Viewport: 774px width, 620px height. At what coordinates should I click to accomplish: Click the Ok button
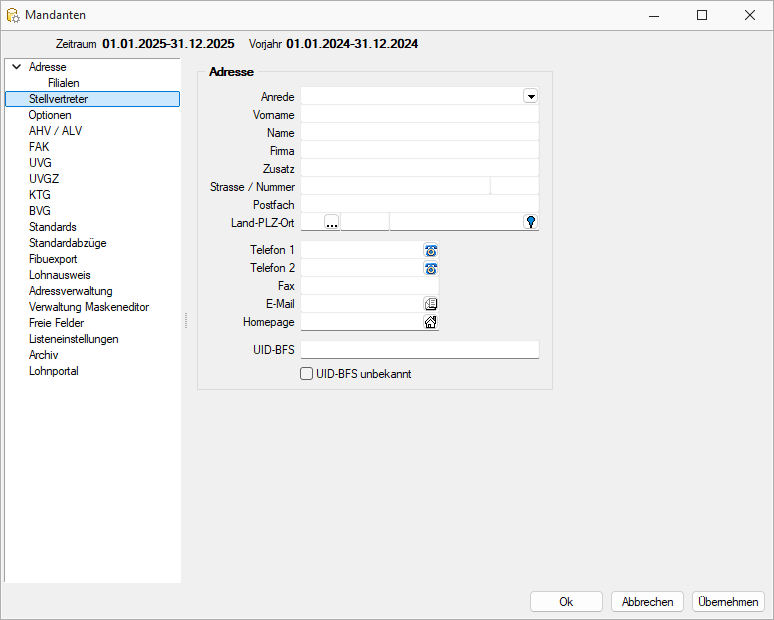click(566, 602)
